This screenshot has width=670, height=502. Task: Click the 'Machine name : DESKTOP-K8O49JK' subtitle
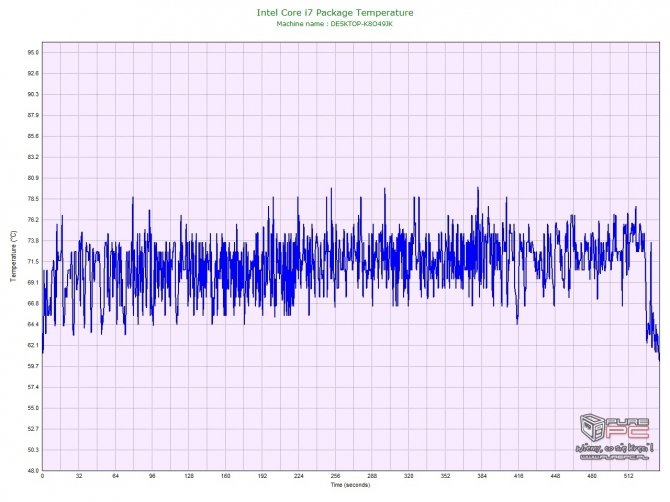coord(334,24)
